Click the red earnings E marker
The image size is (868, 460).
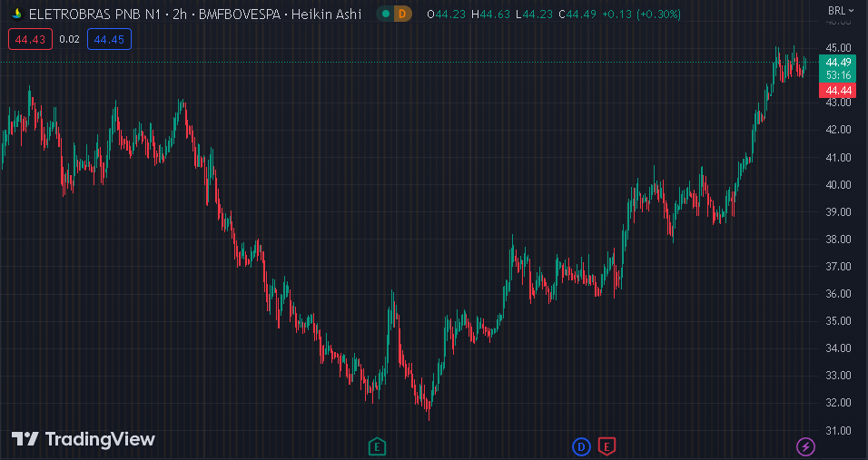point(607,445)
